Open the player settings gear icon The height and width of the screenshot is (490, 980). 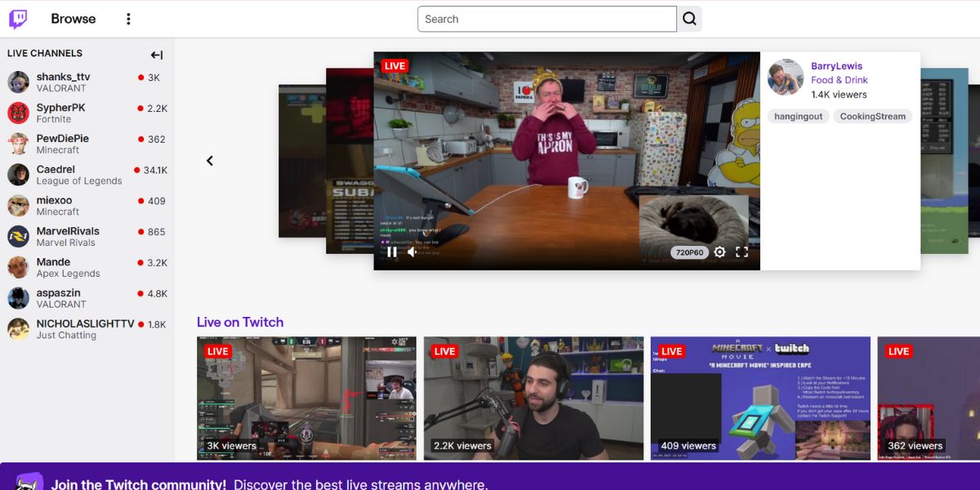tap(719, 252)
